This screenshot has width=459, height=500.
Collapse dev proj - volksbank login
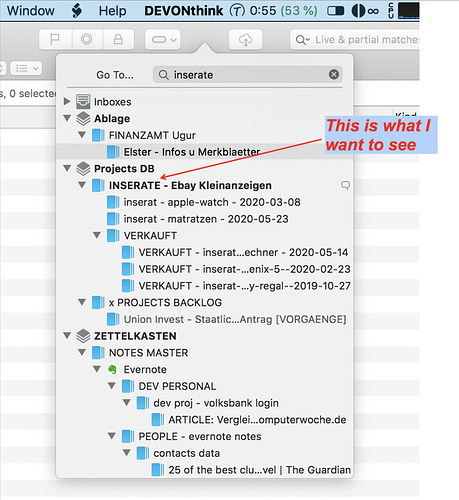coord(127,402)
